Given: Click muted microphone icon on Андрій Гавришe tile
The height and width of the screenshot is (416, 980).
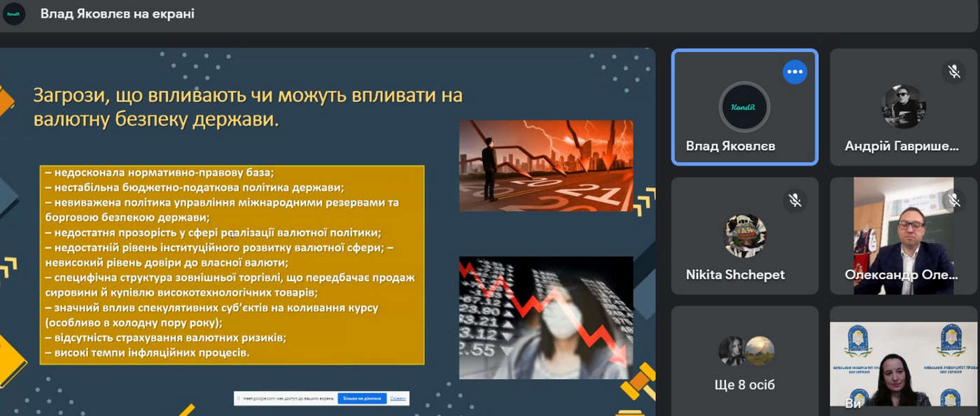Looking at the screenshot, I should click(x=953, y=71).
